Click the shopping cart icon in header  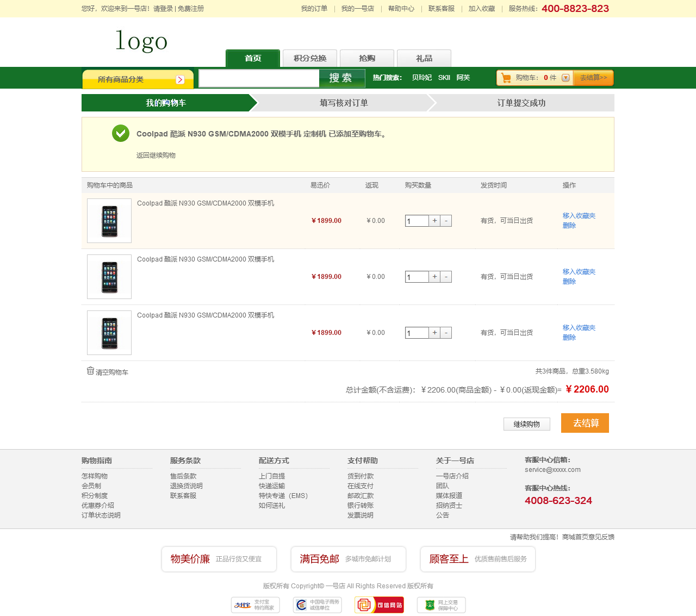[x=506, y=78]
